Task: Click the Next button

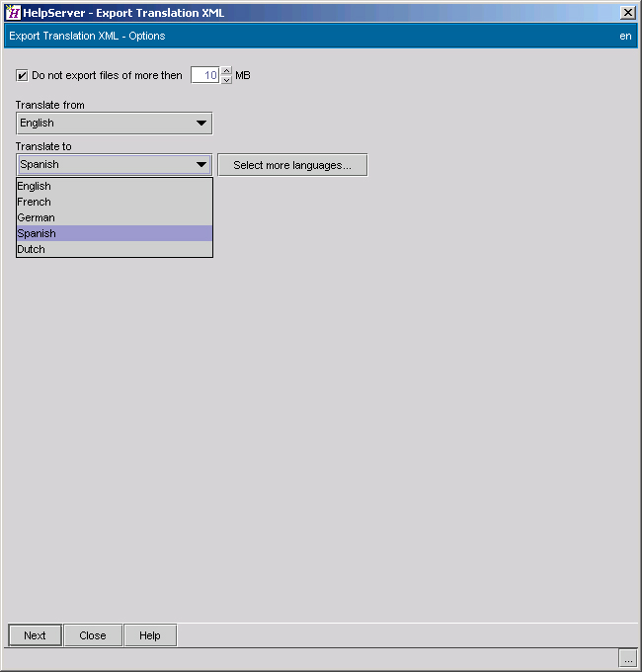Action: click(36, 635)
